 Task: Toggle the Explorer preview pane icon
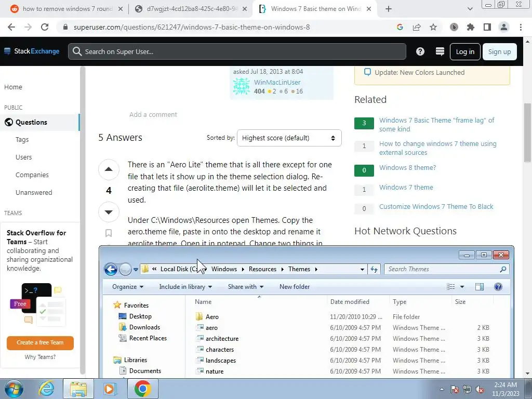click(x=480, y=287)
